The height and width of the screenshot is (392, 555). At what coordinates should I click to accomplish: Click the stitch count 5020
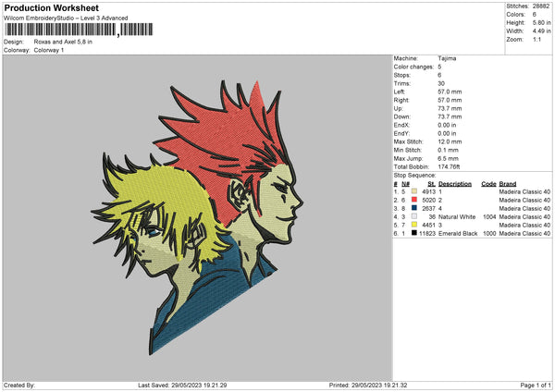pos(428,201)
